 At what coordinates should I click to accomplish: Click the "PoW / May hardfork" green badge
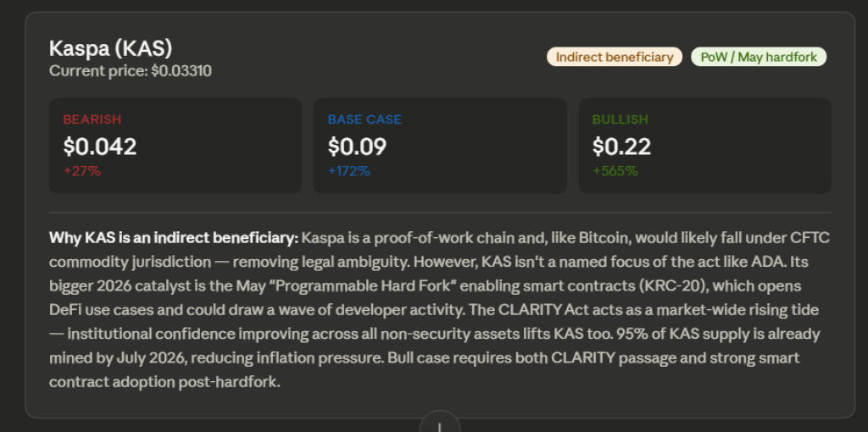759,57
